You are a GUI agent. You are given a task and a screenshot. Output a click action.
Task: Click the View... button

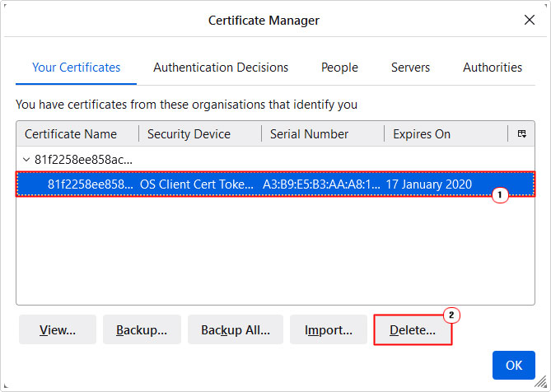[x=58, y=330]
